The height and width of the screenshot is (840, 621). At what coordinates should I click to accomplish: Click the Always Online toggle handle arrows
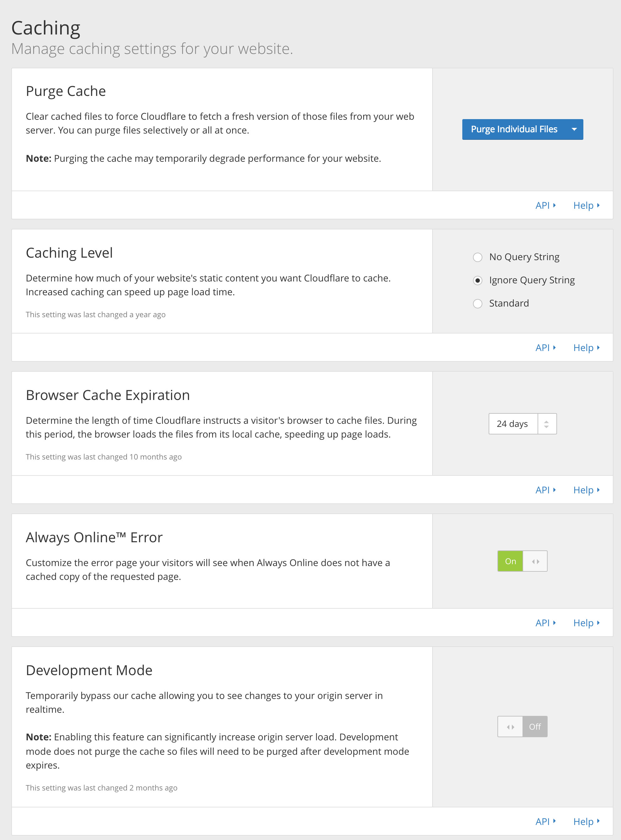tap(535, 561)
